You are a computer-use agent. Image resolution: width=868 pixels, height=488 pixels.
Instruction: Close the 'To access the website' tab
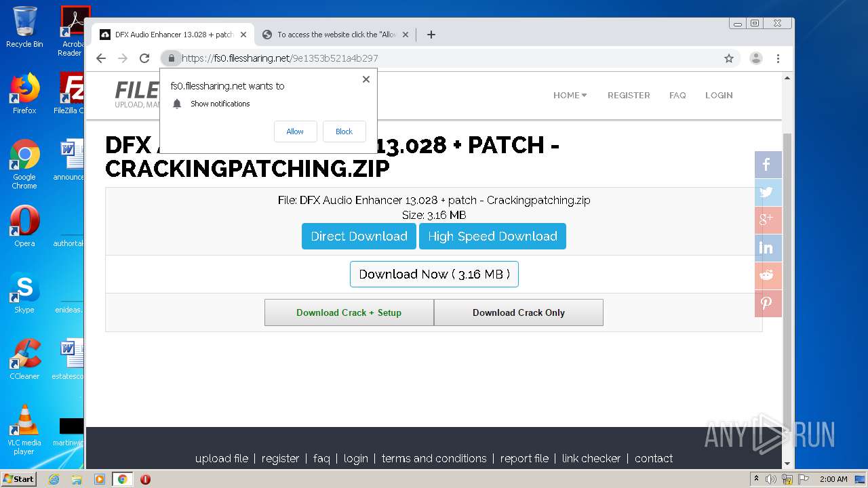click(406, 35)
